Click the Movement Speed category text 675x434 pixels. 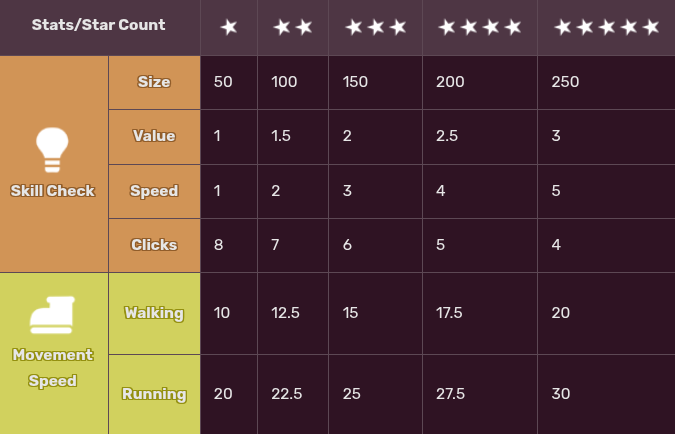pos(53,367)
